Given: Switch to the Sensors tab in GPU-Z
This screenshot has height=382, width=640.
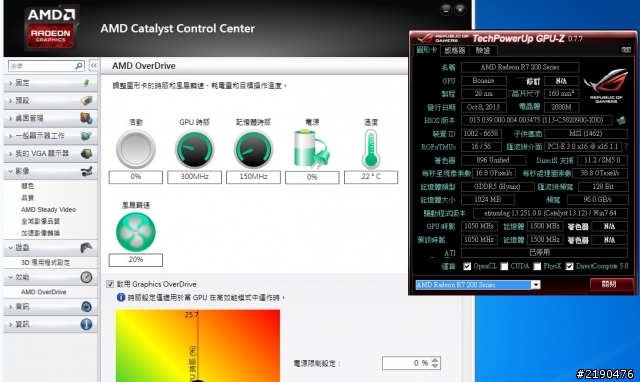Looking at the screenshot, I should click(454, 50).
